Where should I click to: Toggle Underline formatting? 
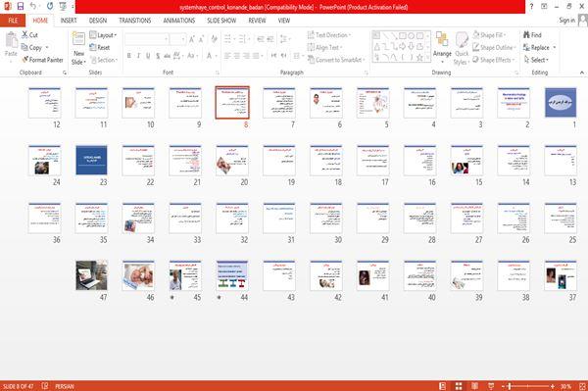point(148,56)
